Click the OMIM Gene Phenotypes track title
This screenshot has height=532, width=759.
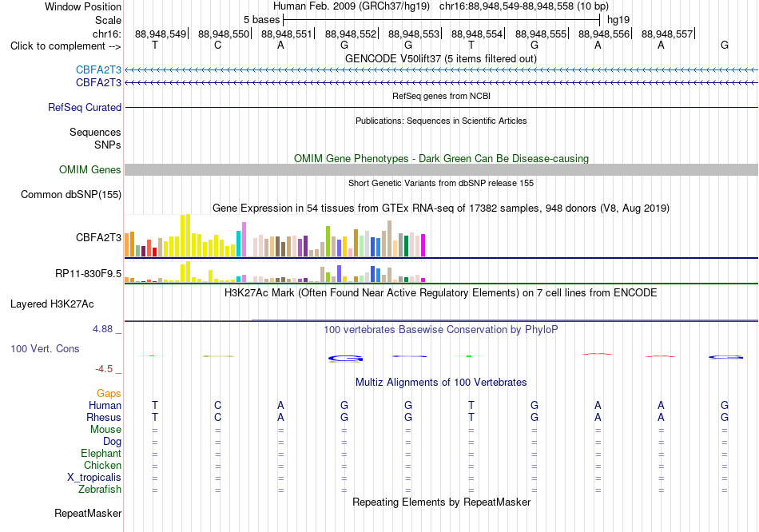pyautogui.click(x=441, y=158)
